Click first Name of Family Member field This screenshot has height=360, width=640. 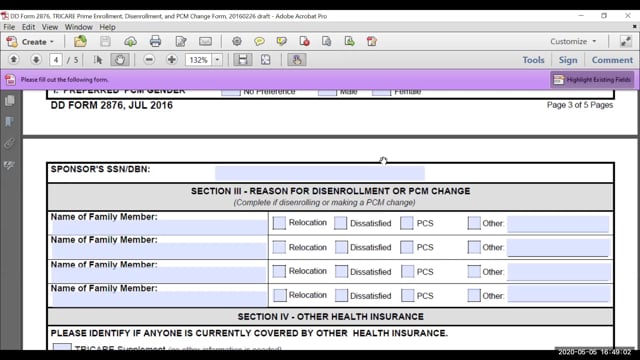159,227
